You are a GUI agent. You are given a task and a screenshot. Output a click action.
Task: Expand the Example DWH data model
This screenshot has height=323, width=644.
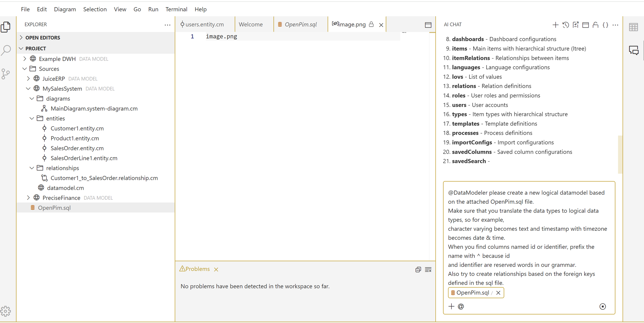(x=25, y=59)
